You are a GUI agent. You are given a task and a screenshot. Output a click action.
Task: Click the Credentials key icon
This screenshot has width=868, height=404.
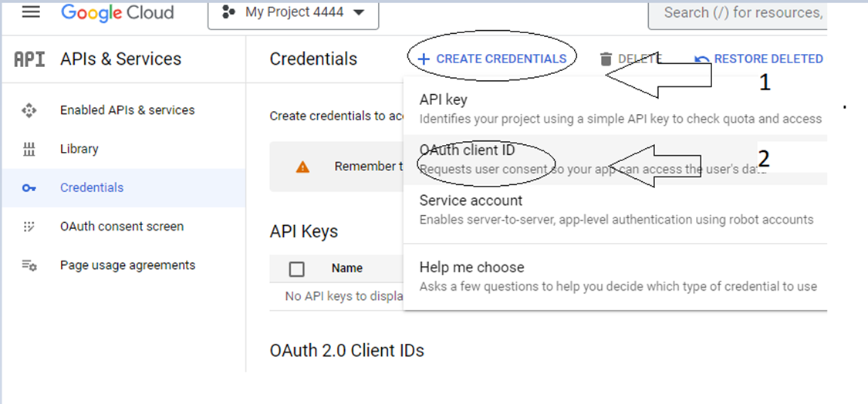[x=29, y=188]
